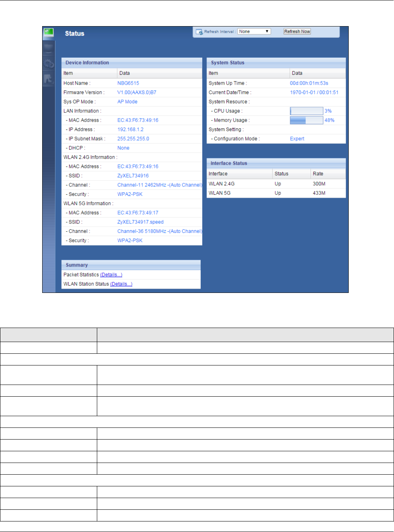The width and height of the screenshot is (394, 532).
Task: Select host name value NBG6515
Action: [x=128, y=83]
